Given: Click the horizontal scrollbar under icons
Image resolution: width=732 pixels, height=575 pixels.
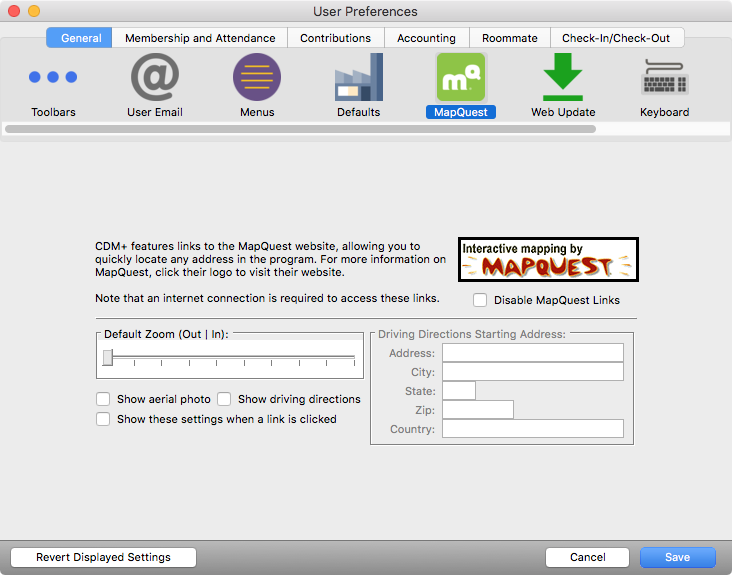Looking at the screenshot, I should coord(300,129).
